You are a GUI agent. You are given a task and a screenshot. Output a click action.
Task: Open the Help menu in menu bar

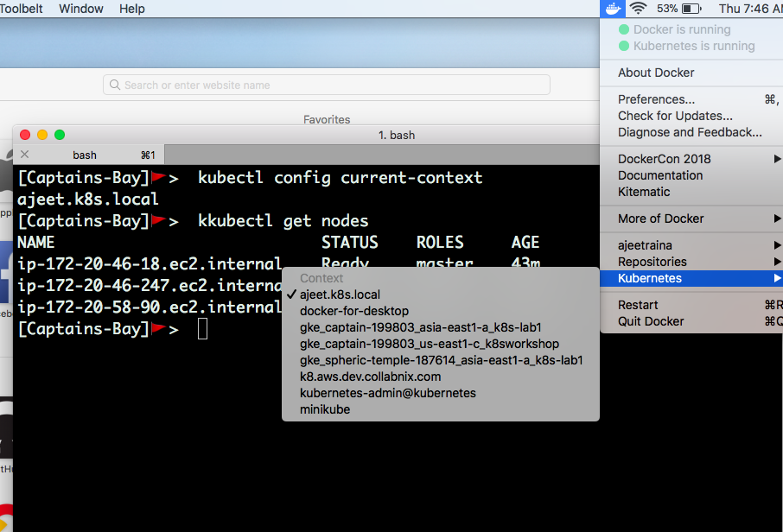[132, 9]
